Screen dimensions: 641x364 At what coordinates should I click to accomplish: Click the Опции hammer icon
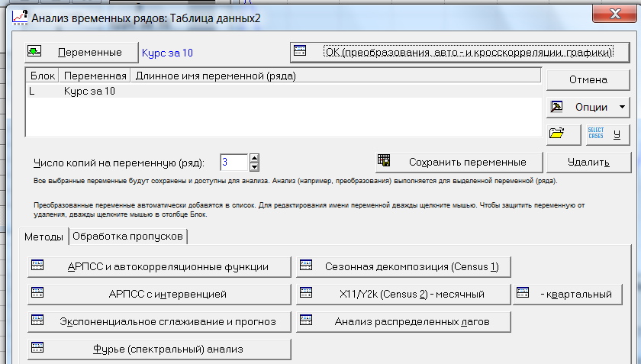(x=556, y=106)
